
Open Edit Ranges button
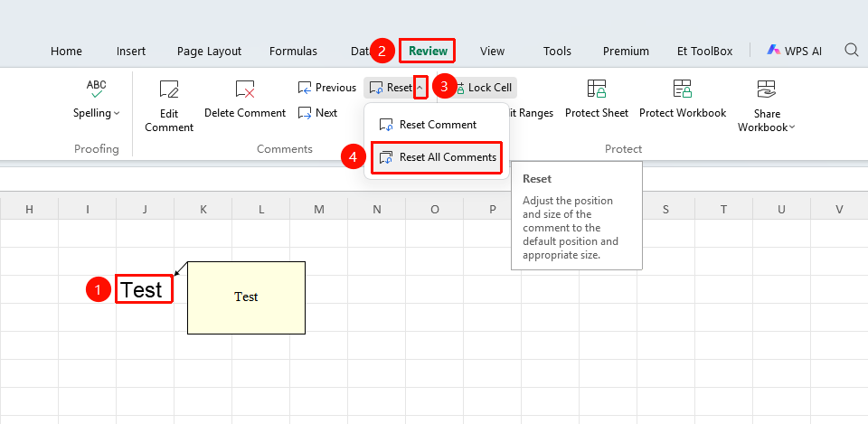point(532,113)
